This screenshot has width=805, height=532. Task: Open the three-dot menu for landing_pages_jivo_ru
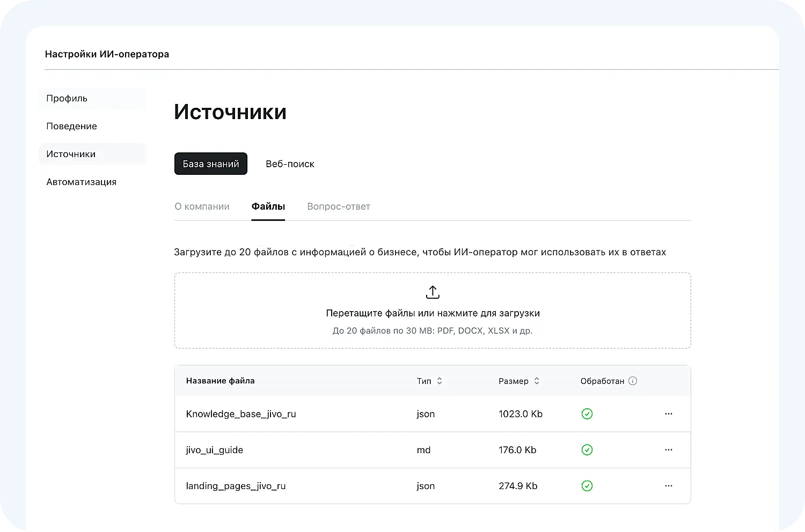coord(669,486)
